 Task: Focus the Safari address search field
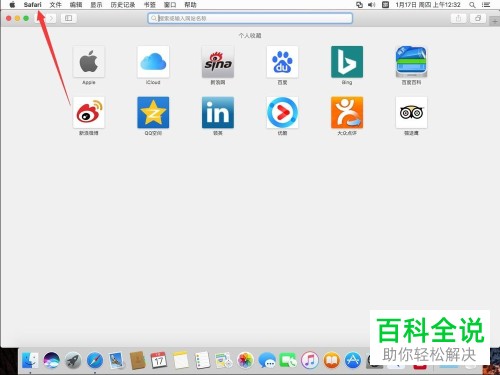click(250, 18)
